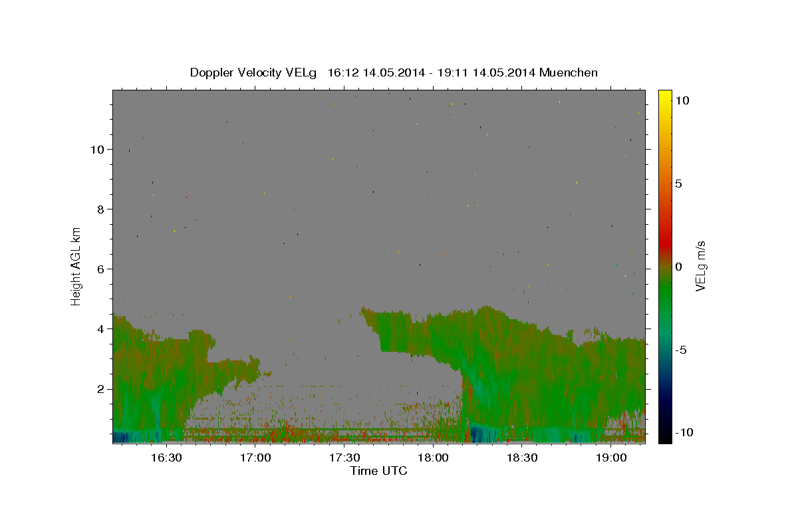Click the plot title 'Doppler Velocity VELg'

(254, 72)
